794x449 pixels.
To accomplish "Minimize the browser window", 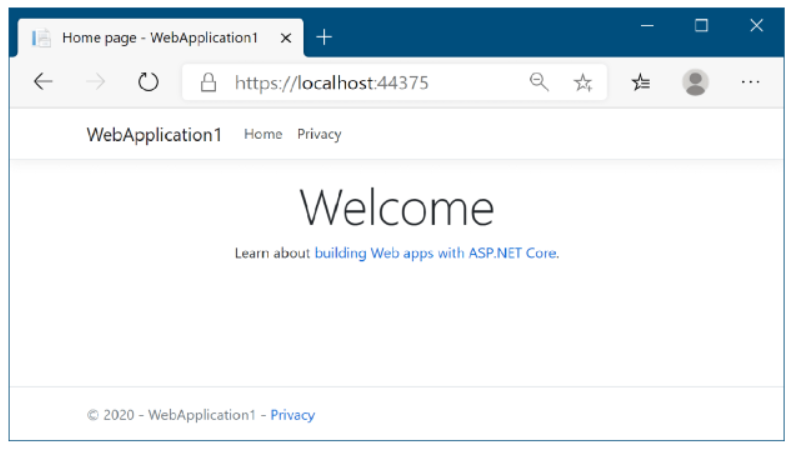I will pos(647,26).
